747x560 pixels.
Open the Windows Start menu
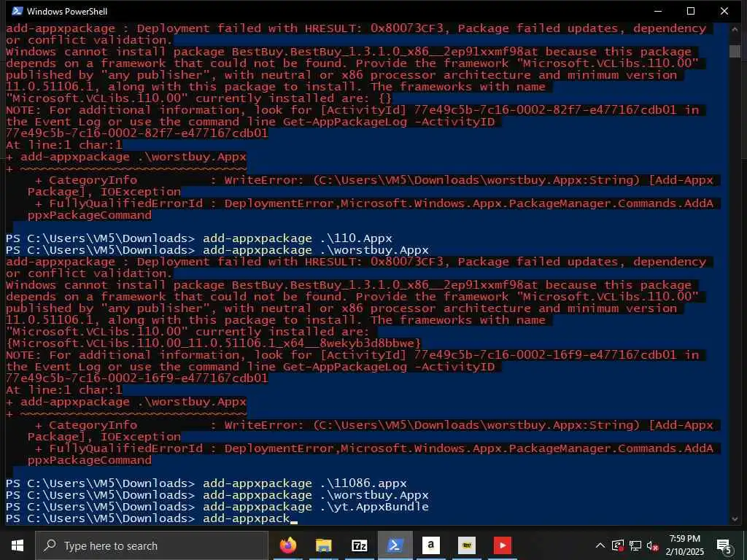point(18,545)
